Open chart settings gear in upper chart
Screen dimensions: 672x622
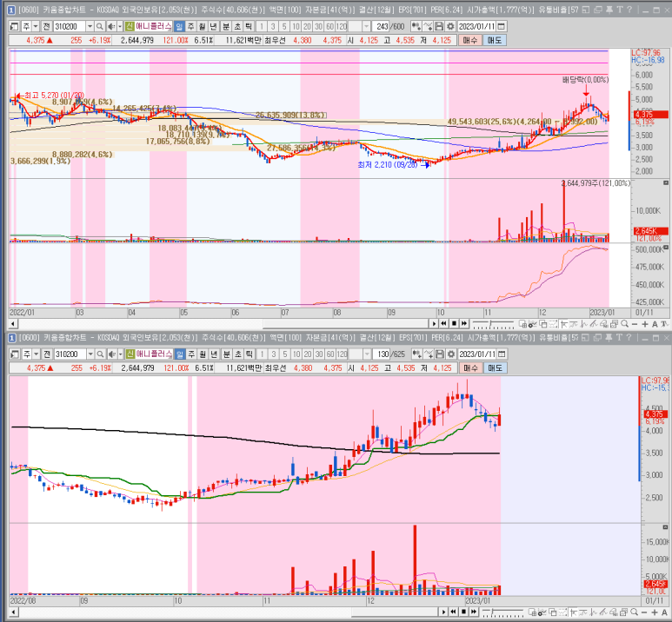click(x=450, y=27)
